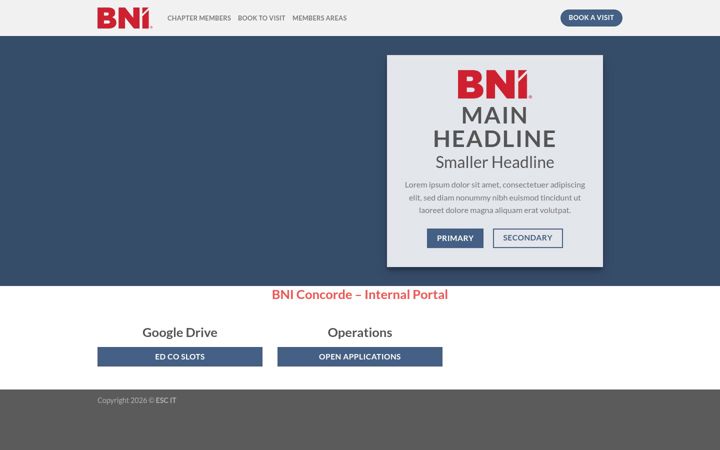
Task: Select the BNI Concorde – Internal Portal heading
Action: 360,294
